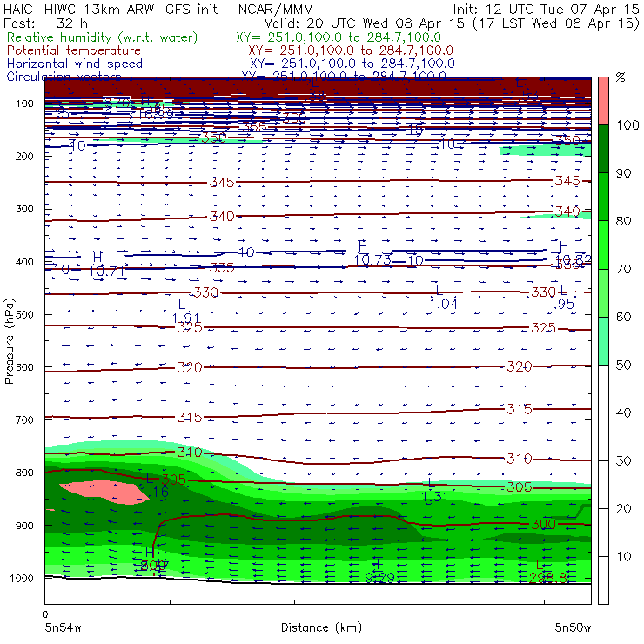The width and height of the screenshot is (644, 644).
Task: Click the wind maximum value '10.73'
Action: pos(372,259)
